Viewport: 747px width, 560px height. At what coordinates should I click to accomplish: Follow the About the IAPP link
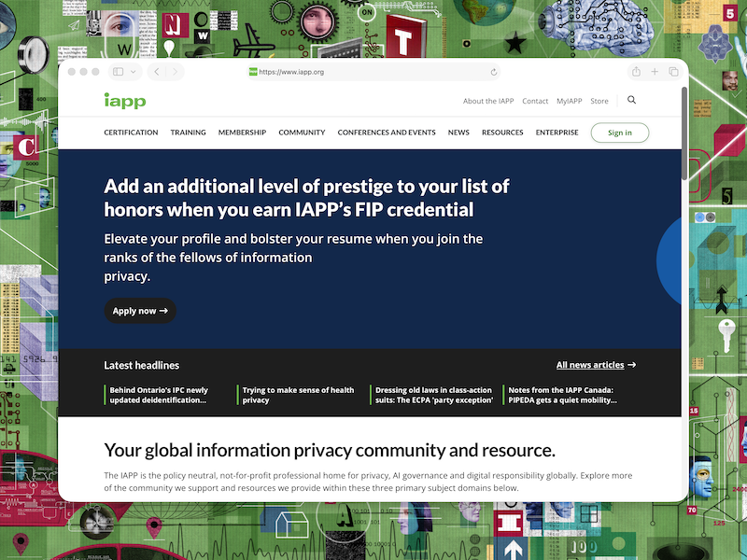[x=488, y=101]
